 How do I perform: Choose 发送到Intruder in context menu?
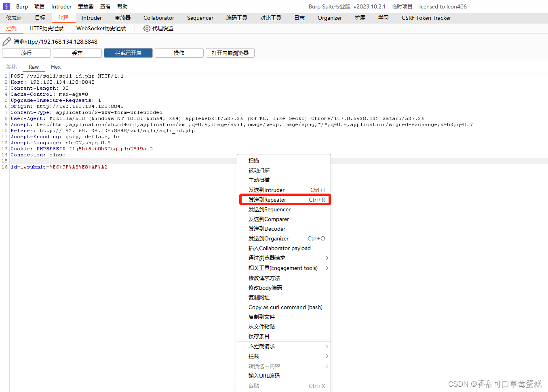coord(284,190)
